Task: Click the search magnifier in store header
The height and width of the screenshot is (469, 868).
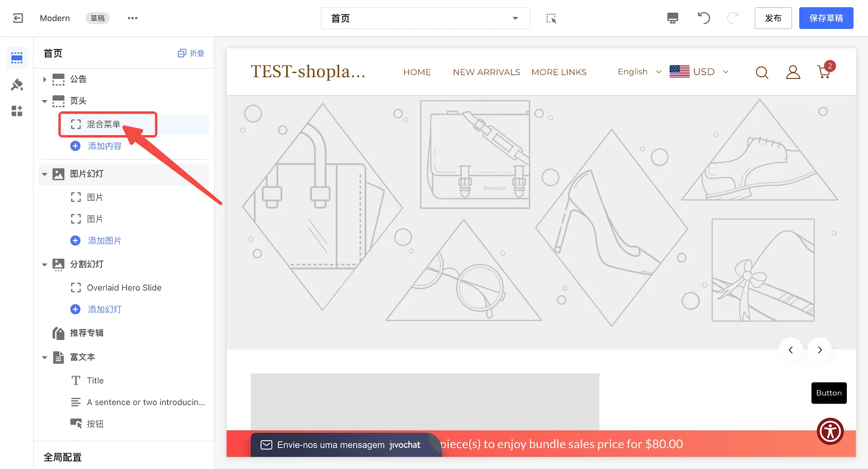Action: click(762, 72)
